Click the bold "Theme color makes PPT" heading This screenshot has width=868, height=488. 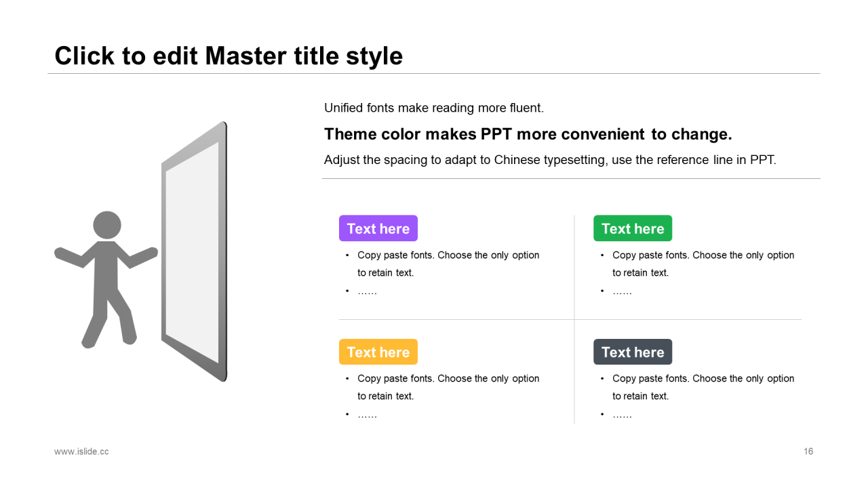(x=528, y=134)
